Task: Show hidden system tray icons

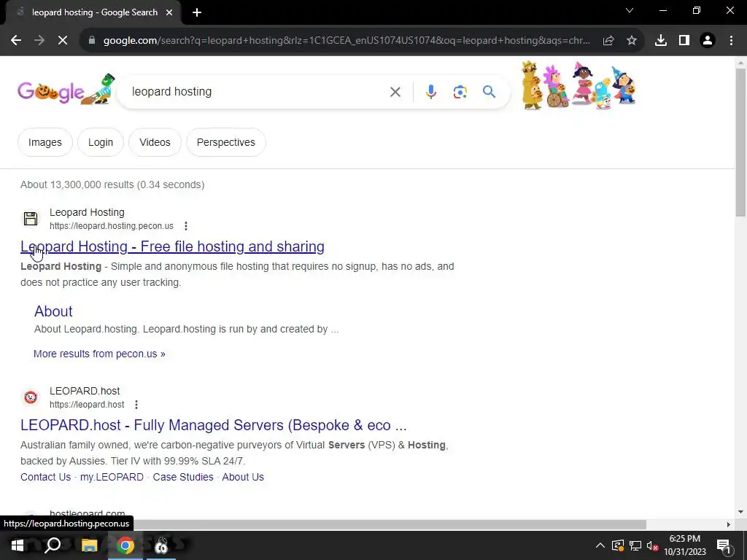Action: [600, 545]
